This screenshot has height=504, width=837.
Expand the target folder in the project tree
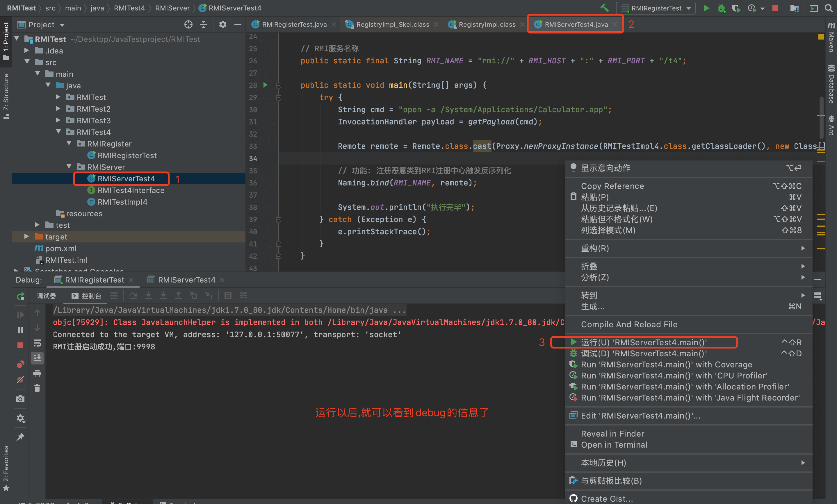click(x=26, y=237)
